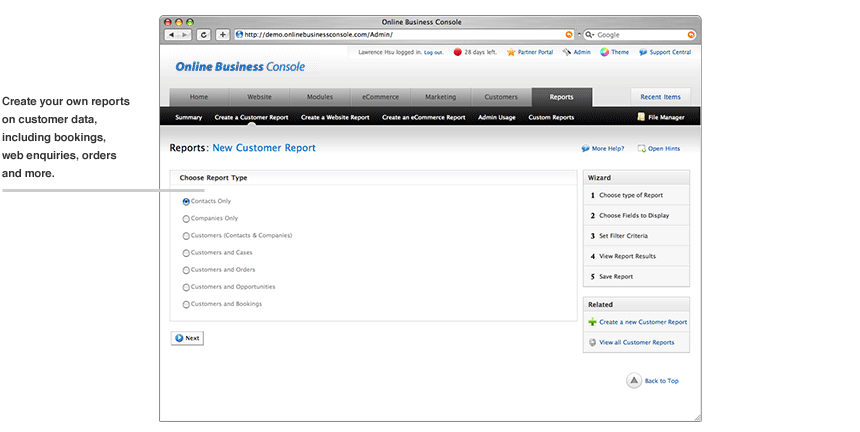Click the add bookmark plus button
Viewport: 860px width, 432px height.
[222, 34]
